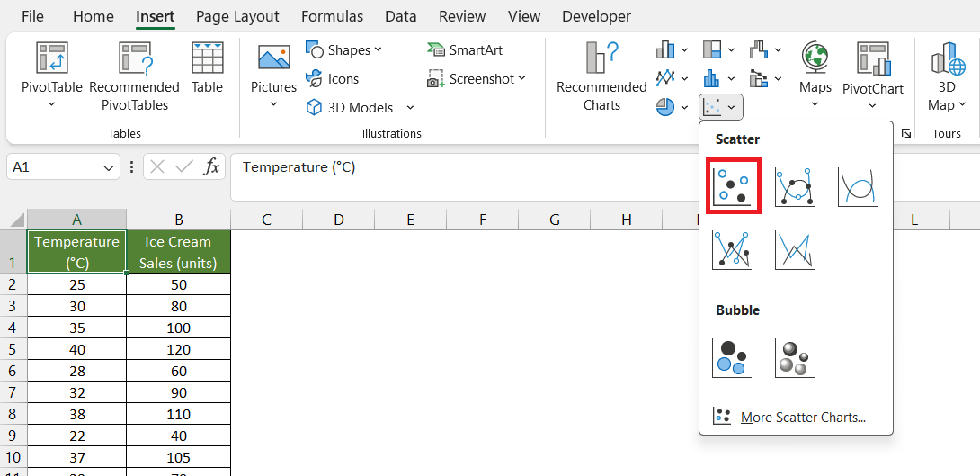Image resolution: width=980 pixels, height=476 pixels.
Task: Select Scatter with Straight Lines and Markers
Action: (x=731, y=250)
